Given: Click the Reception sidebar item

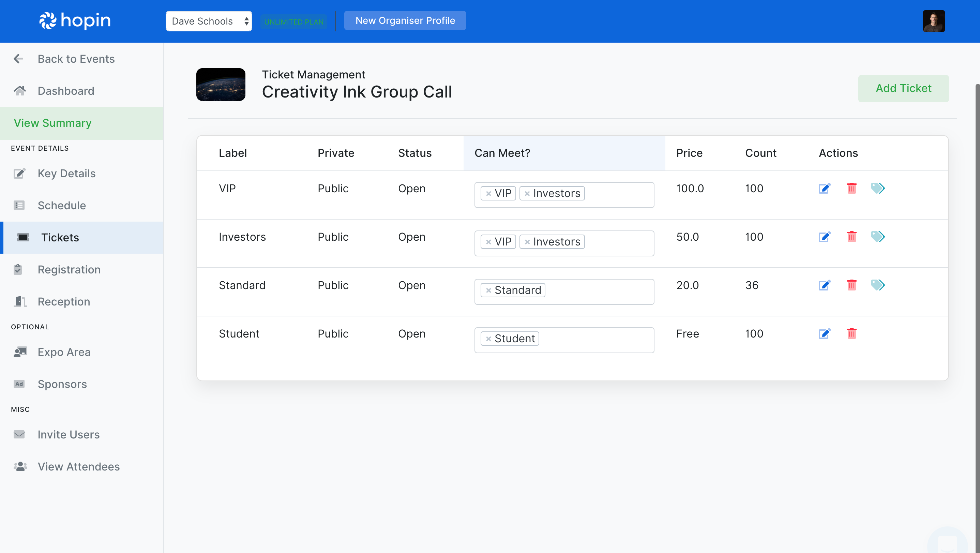Looking at the screenshot, I should click(64, 301).
